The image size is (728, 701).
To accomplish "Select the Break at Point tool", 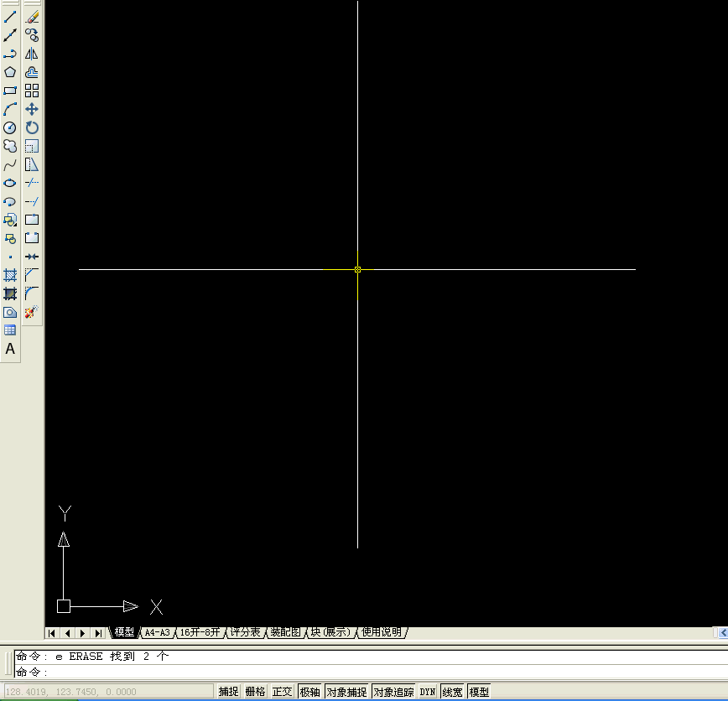I will click(32, 220).
